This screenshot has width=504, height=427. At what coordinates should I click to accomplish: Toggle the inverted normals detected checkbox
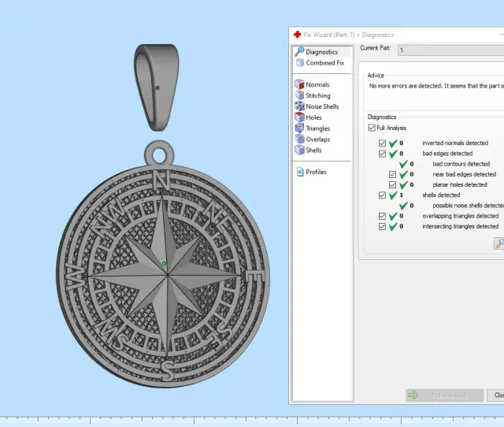(382, 143)
